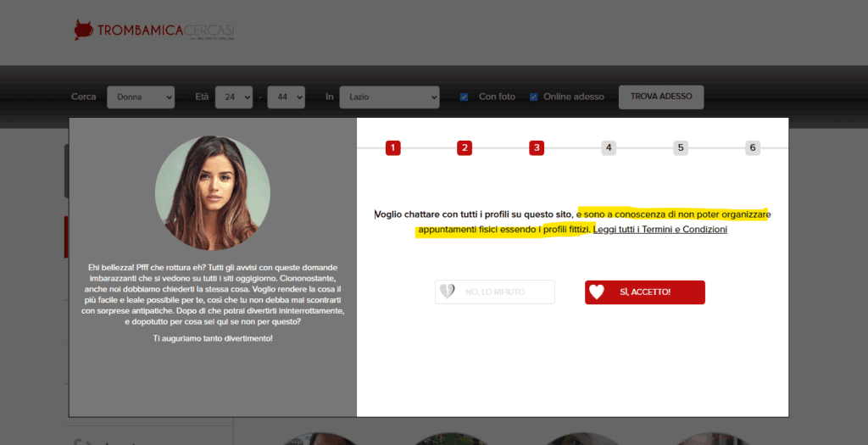This screenshot has width=868, height=445.
Task: Click the 'Ti auguriamo tanto divertimento!' text
Action: (213, 338)
